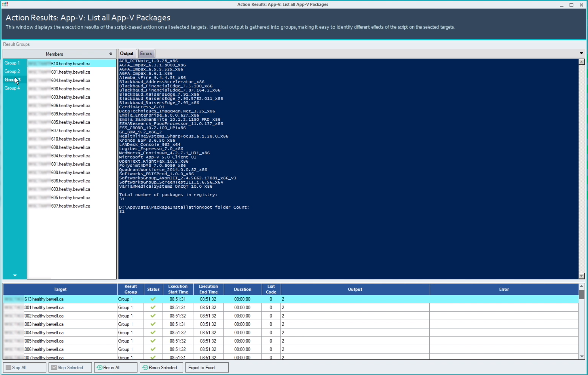
Task: Sort by the Status column header
Action: tap(153, 289)
